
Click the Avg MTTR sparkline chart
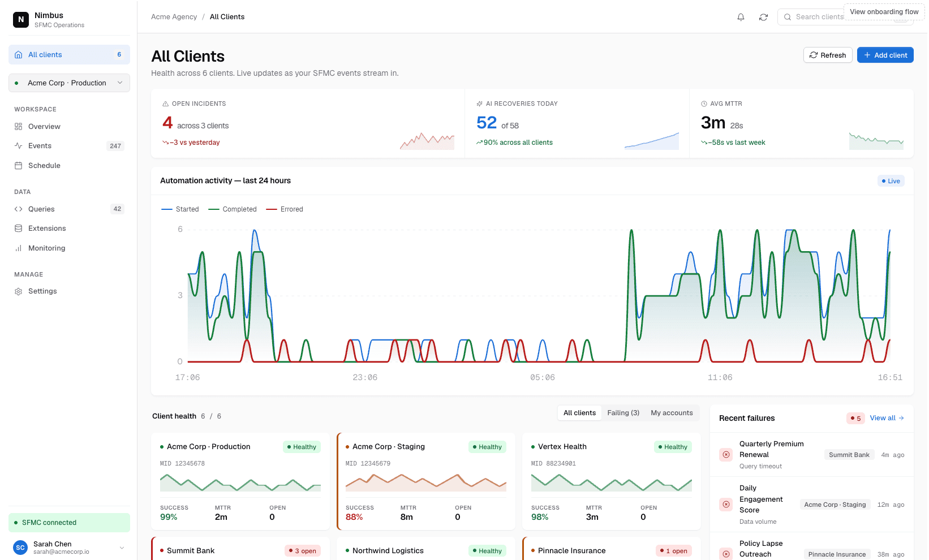click(x=876, y=141)
